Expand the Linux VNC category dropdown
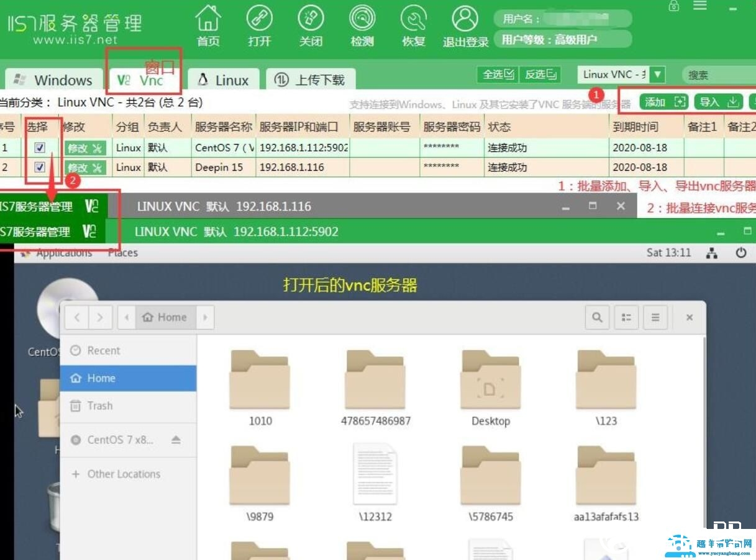Image resolution: width=756 pixels, height=560 pixels. coord(657,75)
